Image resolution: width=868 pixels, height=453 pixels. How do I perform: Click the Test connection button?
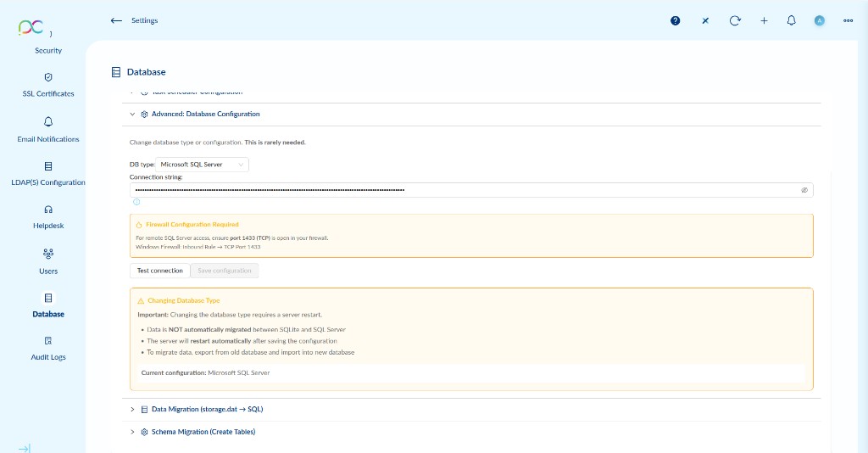point(160,271)
